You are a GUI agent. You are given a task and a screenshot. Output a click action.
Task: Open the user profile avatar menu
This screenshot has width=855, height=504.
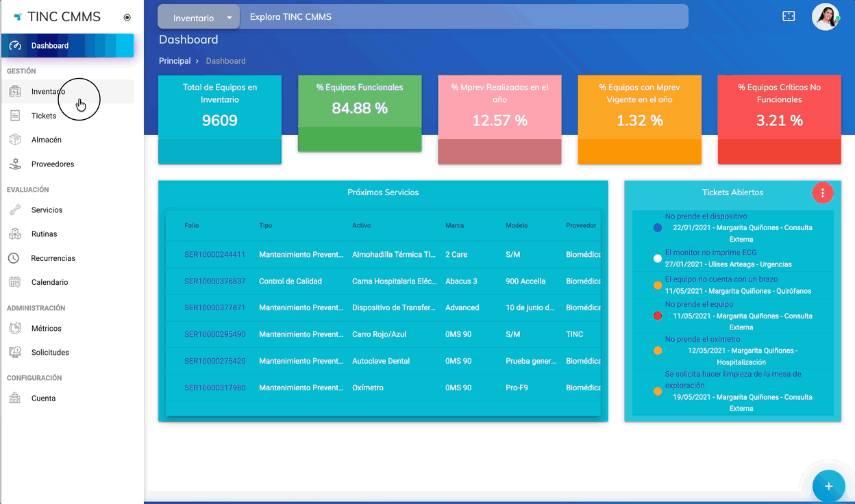[826, 17]
